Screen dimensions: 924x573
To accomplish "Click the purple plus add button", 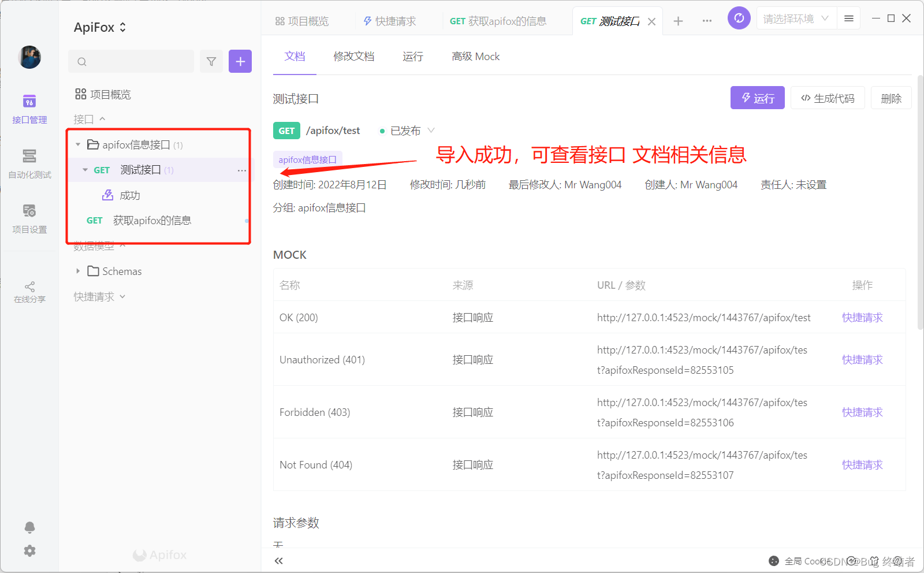I will coord(240,61).
